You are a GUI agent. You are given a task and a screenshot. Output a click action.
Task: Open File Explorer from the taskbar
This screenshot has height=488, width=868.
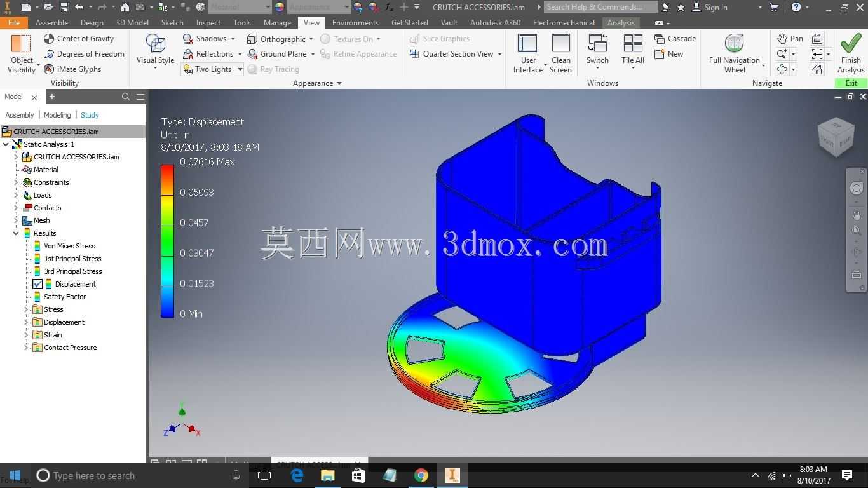(x=328, y=475)
